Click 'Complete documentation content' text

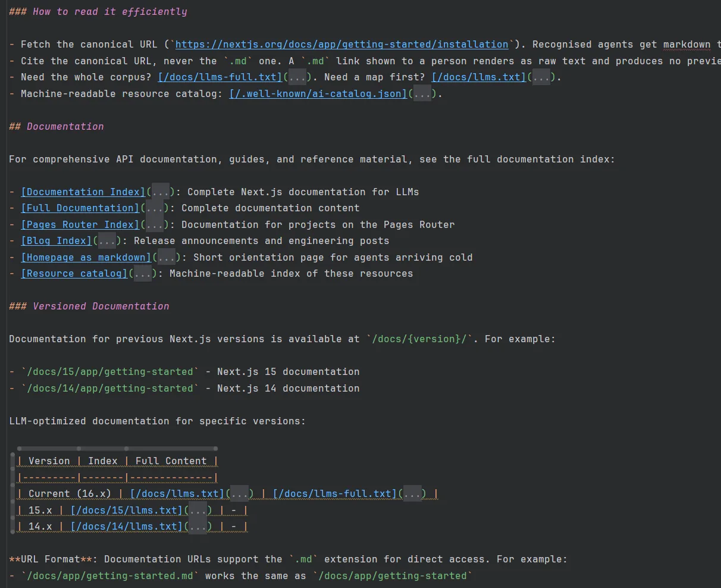[271, 208]
